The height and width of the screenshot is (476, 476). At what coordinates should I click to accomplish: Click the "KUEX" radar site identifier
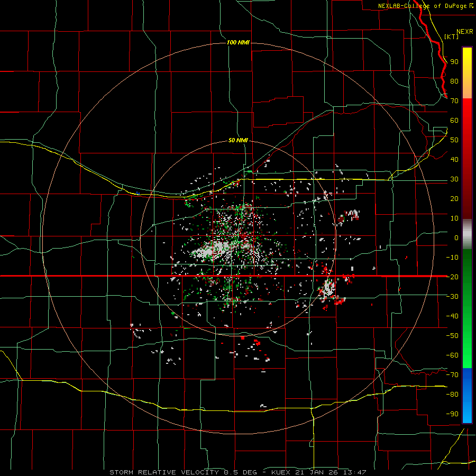pos(281,472)
